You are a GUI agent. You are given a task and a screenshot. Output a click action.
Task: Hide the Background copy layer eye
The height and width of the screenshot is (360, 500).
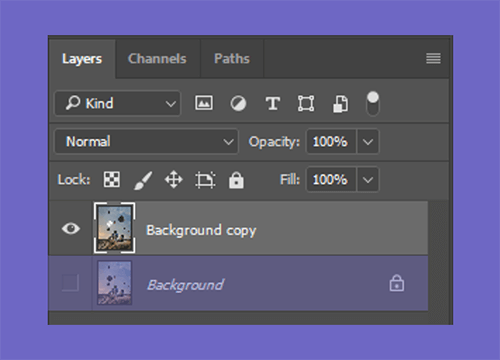(71, 229)
